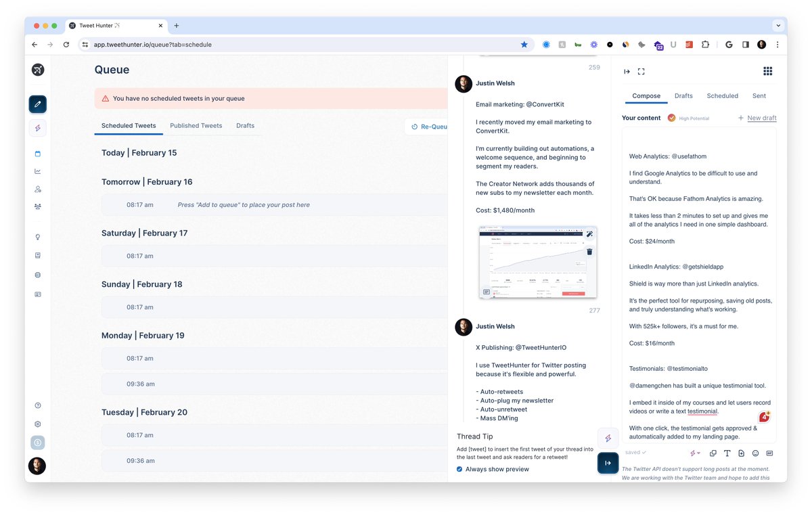The width and height of the screenshot is (812, 515).
Task: Collapse the composer with arrow-to-bar icon
Action: (x=627, y=72)
